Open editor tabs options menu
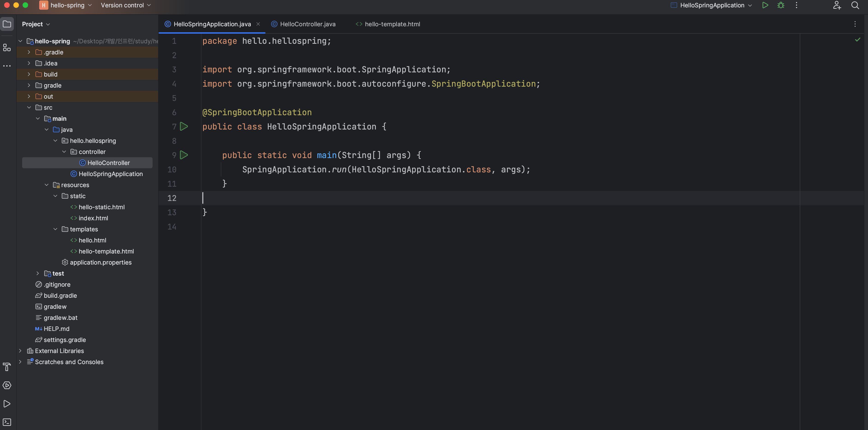 (x=855, y=24)
